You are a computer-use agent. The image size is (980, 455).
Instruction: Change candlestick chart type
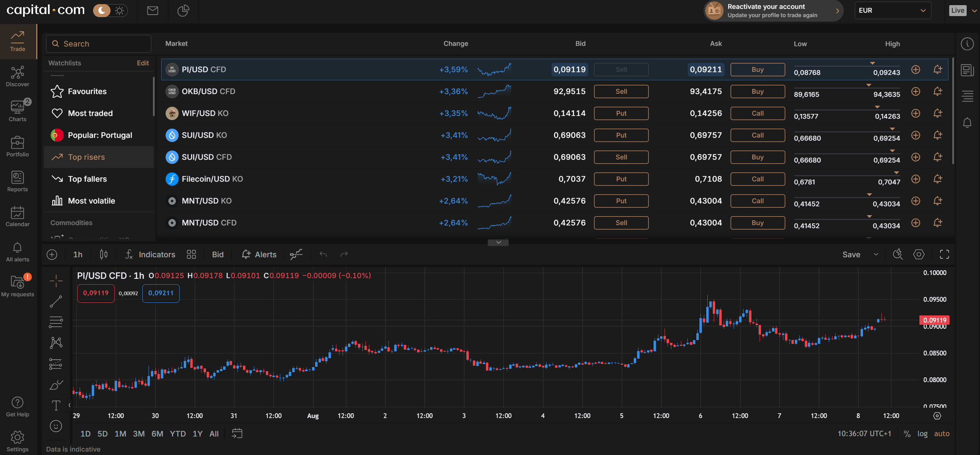(x=103, y=255)
